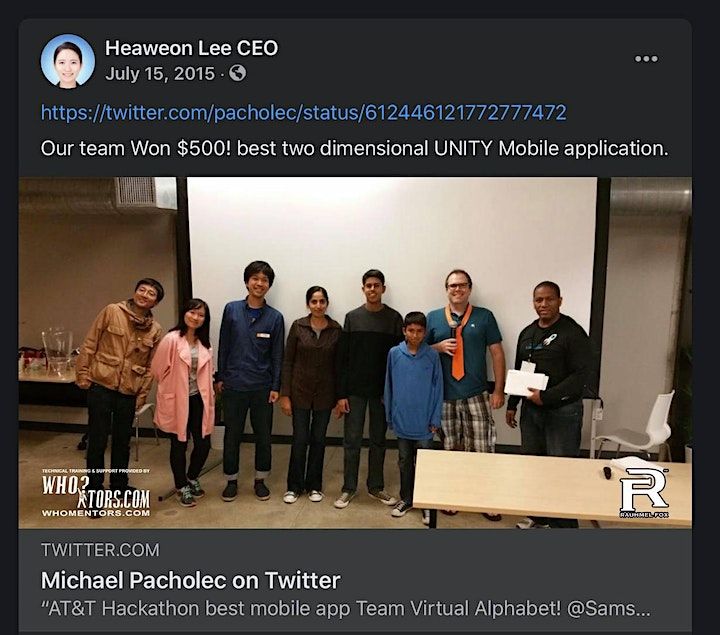Open the three-dots post options menu
This screenshot has width=720, height=635.
[646, 59]
